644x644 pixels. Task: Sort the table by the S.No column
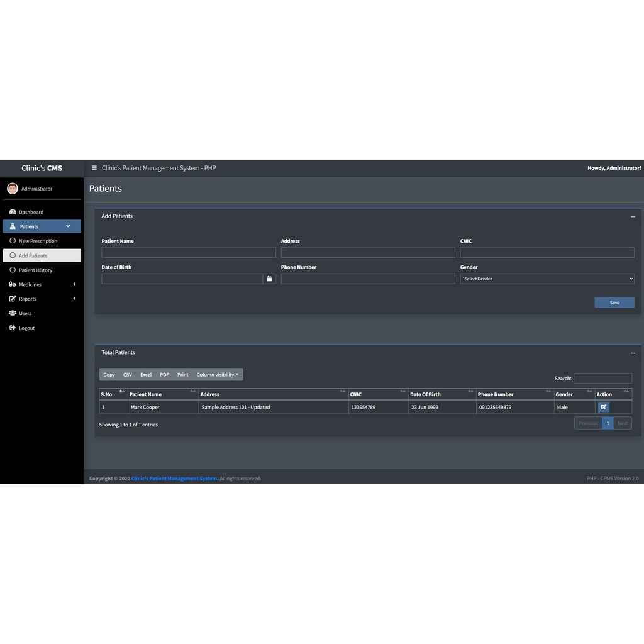[113, 394]
